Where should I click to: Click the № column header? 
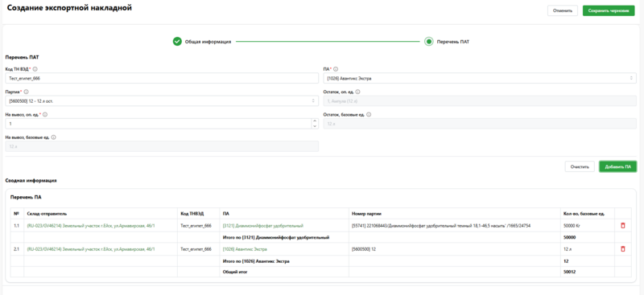pos(16,213)
